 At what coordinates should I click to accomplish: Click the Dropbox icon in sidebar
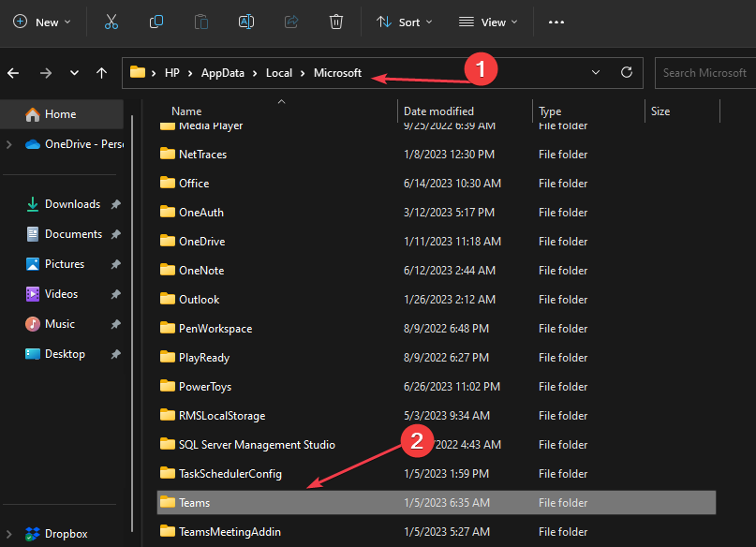coord(32,534)
